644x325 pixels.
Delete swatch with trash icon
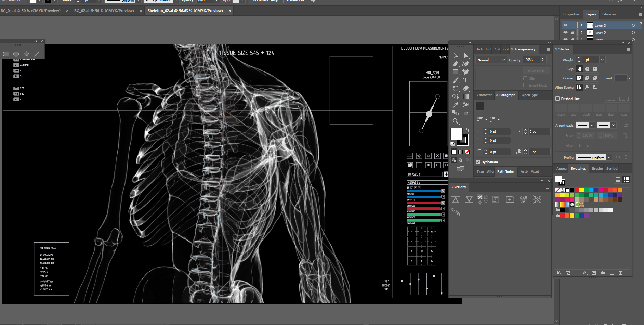(621, 273)
